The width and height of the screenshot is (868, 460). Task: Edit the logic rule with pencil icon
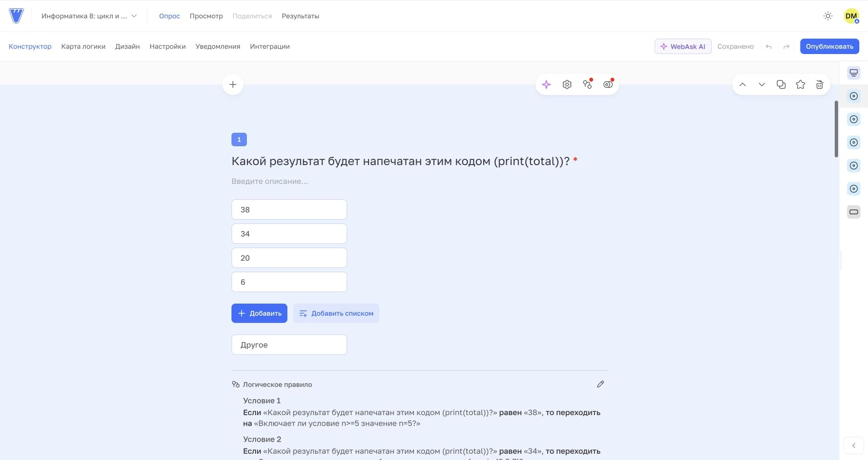600,384
